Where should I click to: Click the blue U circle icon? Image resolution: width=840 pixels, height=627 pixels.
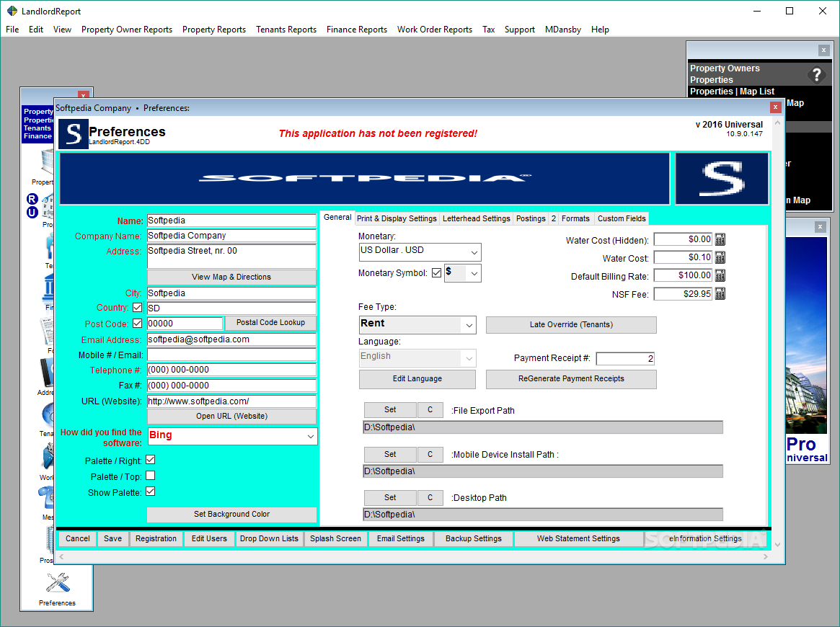tap(32, 212)
